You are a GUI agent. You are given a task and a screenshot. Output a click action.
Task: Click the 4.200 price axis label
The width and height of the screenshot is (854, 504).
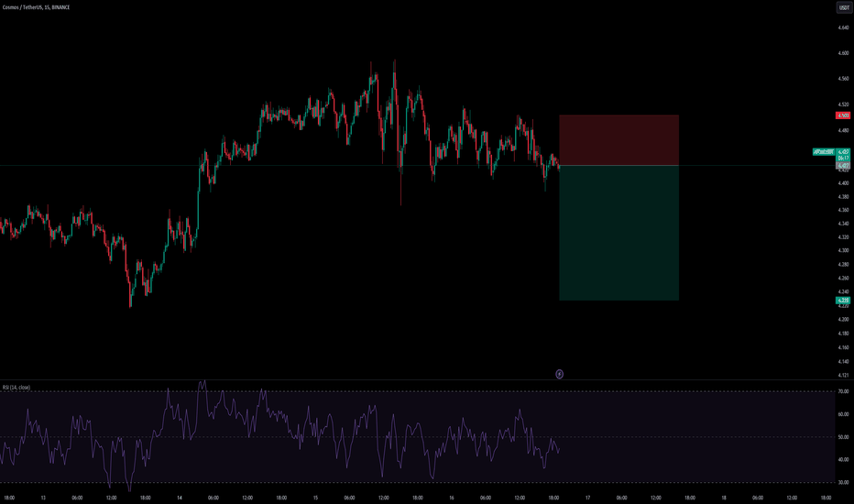coord(843,319)
